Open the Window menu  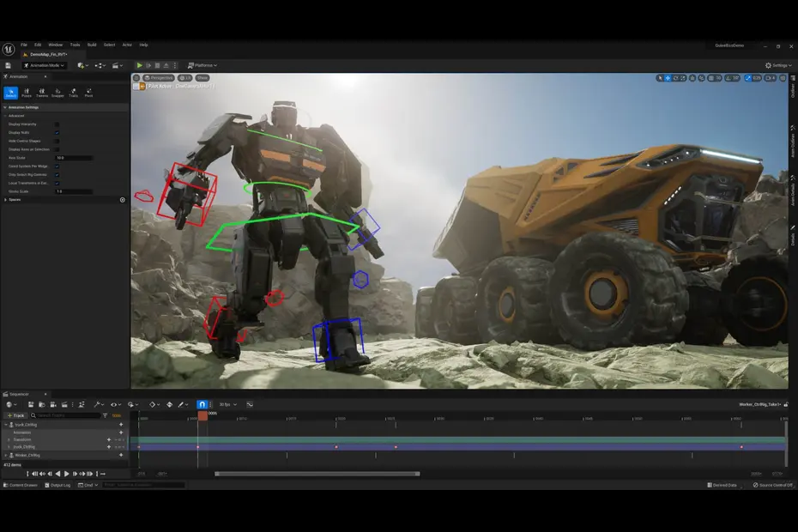pyautogui.click(x=56, y=45)
